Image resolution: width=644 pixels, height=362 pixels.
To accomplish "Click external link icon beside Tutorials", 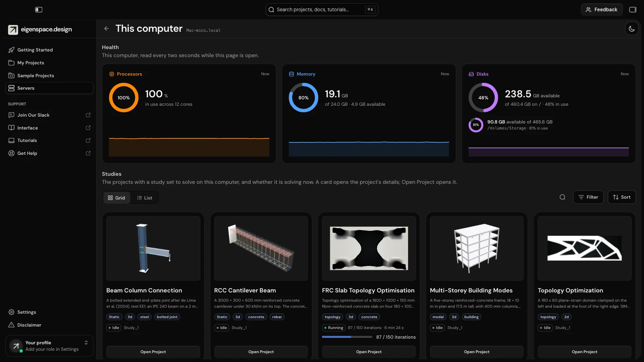I will (88, 140).
